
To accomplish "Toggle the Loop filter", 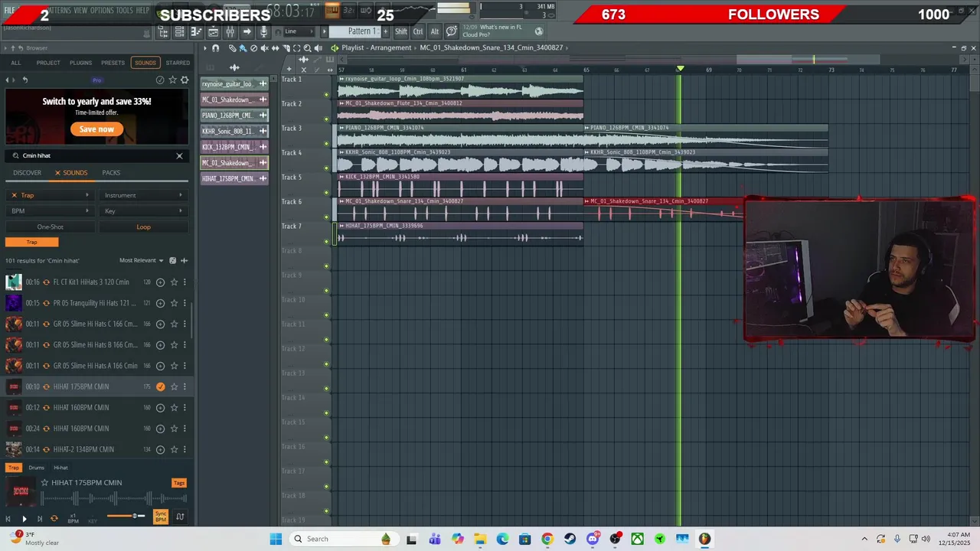I will 143,227.
